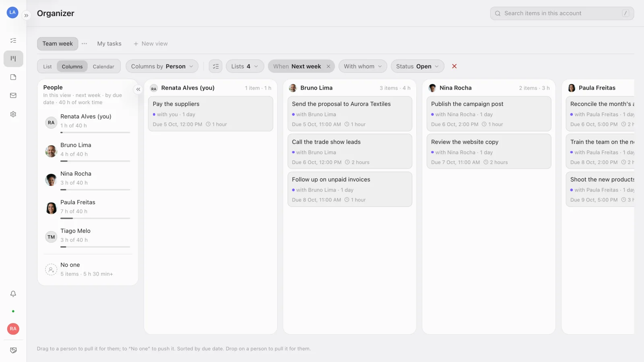Viewport: 644px width, 362px height.
Task: Open the LA account avatar
Action: 12,12
